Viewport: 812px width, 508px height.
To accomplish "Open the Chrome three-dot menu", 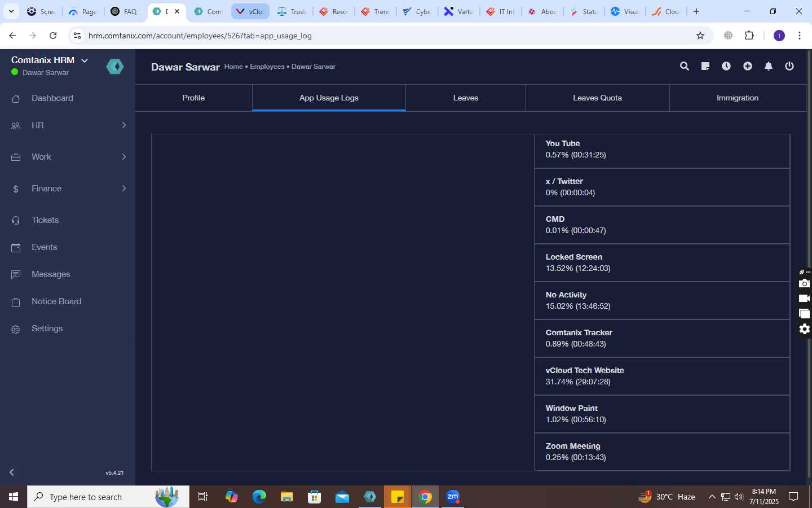I will pos(800,36).
